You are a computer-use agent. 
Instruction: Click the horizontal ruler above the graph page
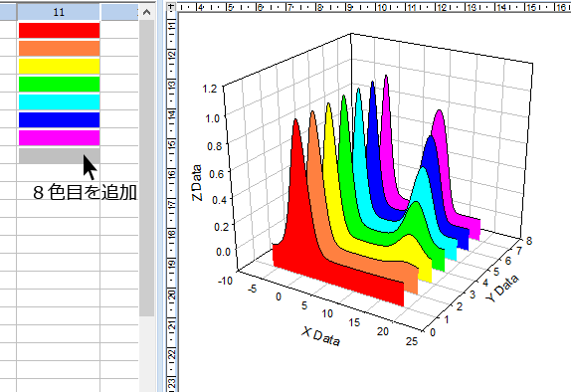point(374,7)
